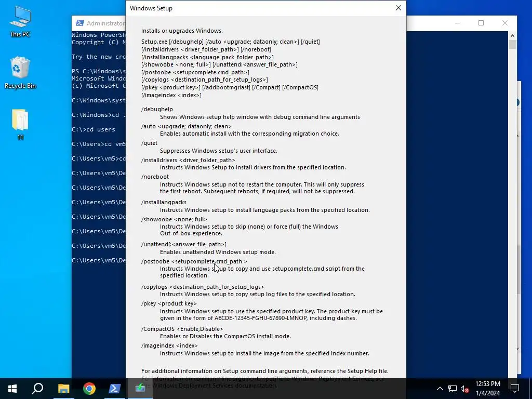Click 'Suppresses Windows setup's user interface.' line
532x399 pixels.
219,151
